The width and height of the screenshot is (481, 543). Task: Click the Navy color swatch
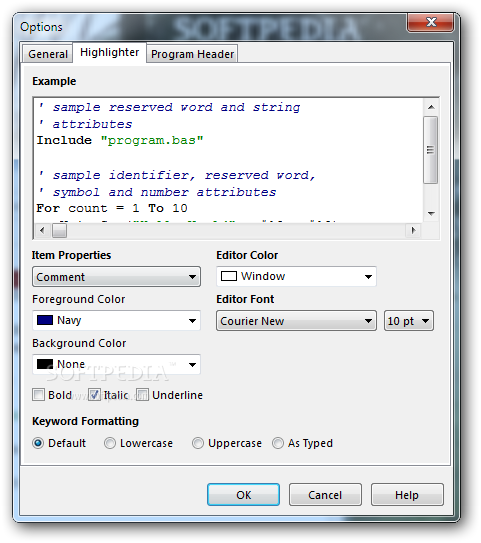click(x=45, y=320)
